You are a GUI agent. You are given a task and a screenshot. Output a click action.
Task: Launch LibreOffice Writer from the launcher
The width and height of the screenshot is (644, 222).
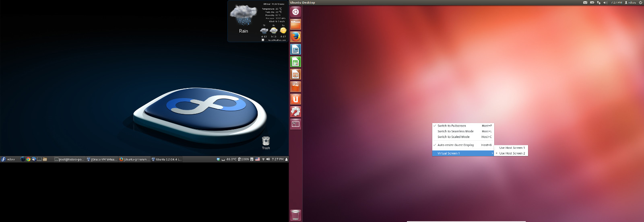pos(295,49)
